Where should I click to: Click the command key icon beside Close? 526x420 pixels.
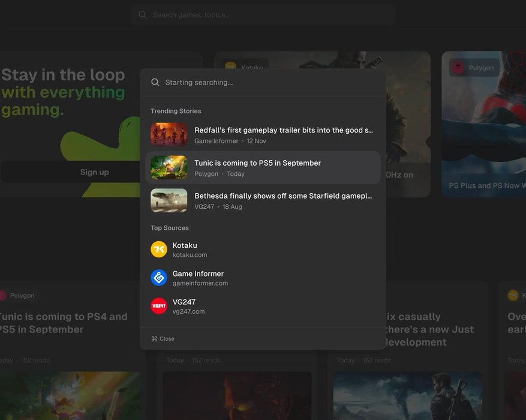click(154, 339)
